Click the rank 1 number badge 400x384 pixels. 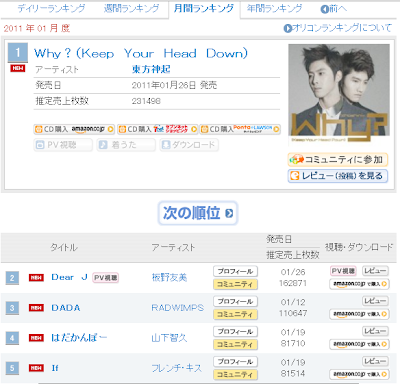(x=18, y=52)
